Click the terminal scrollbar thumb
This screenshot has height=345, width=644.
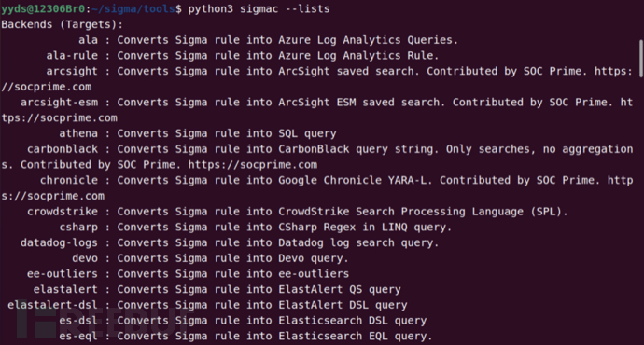coord(640,58)
